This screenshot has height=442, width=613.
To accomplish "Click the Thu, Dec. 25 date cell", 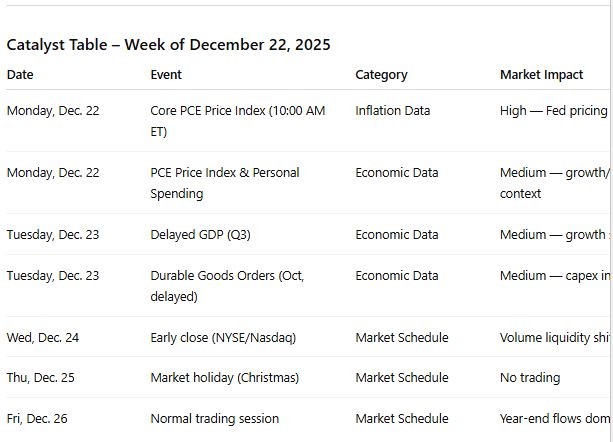I will coord(41,378).
